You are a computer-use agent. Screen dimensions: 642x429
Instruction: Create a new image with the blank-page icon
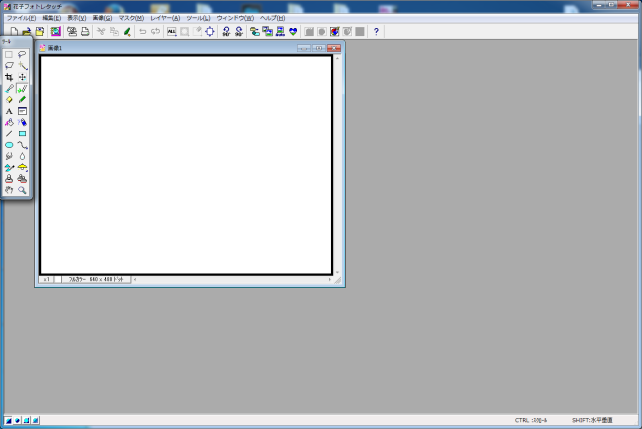click(14, 32)
